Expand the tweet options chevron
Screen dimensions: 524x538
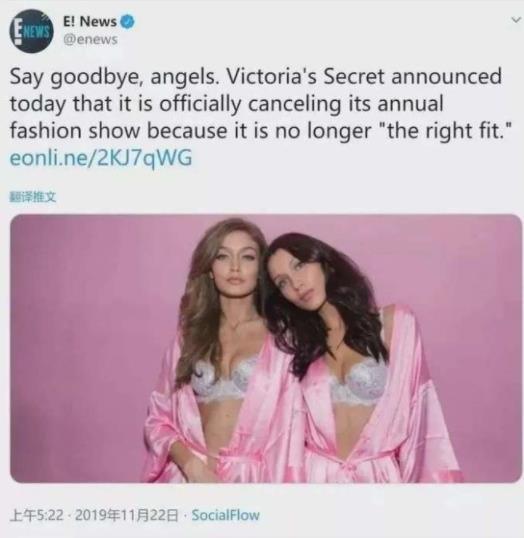(515, 20)
